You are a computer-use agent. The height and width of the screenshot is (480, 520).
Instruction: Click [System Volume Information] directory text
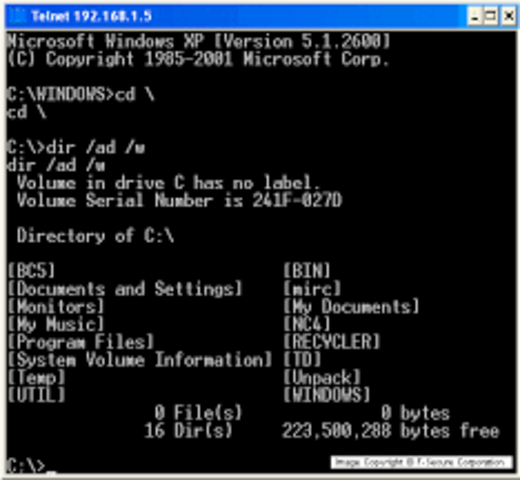139,360
